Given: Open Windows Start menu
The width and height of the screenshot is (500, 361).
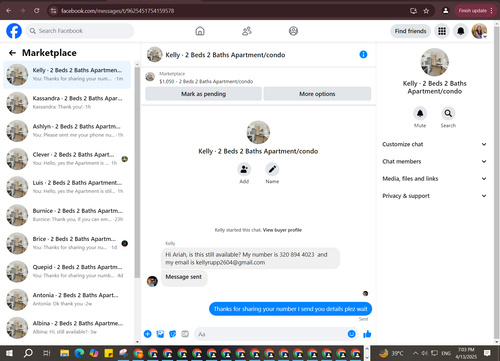Looking at the screenshot, I should (x=9, y=353).
